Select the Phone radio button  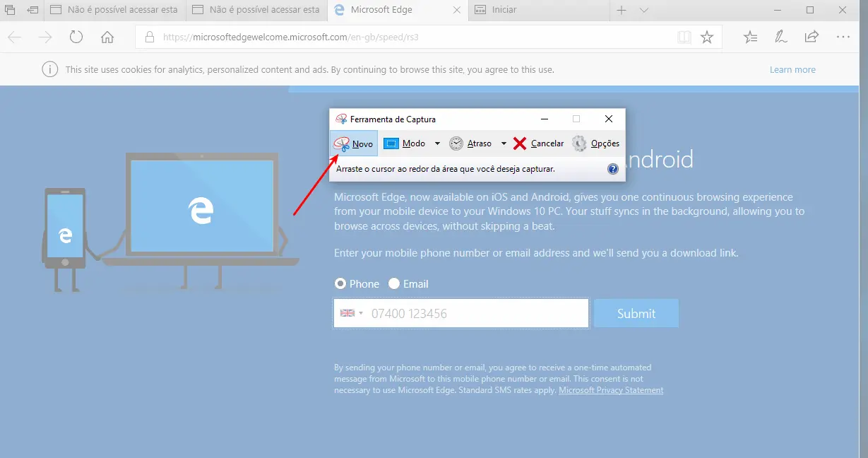(340, 283)
